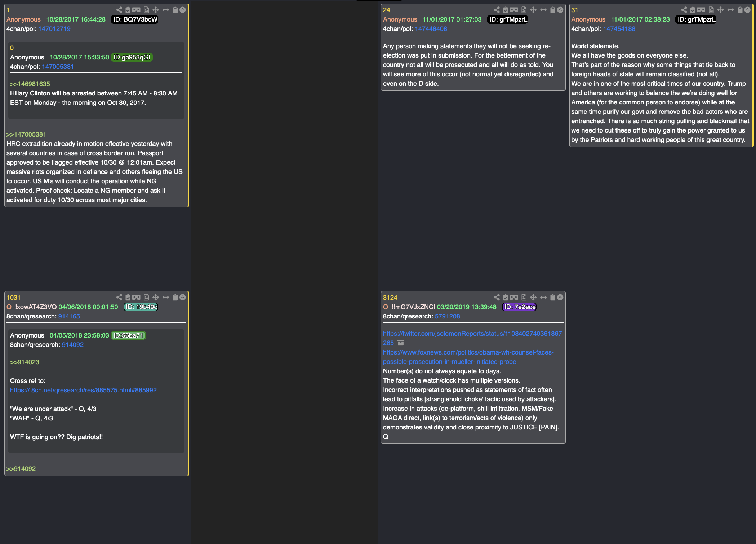Open archive icon beside jsolomonReports tweet link
This screenshot has width=756, height=544.
(x=401, y=343)
